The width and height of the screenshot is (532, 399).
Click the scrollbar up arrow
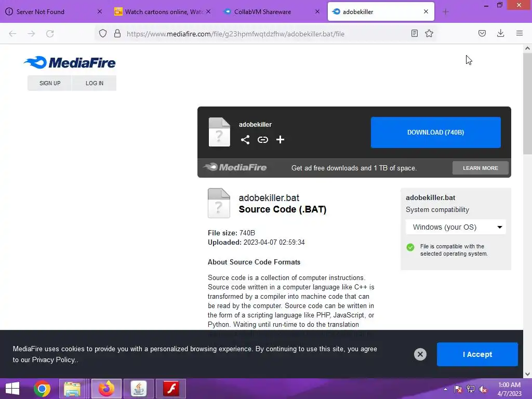(527, 48)
